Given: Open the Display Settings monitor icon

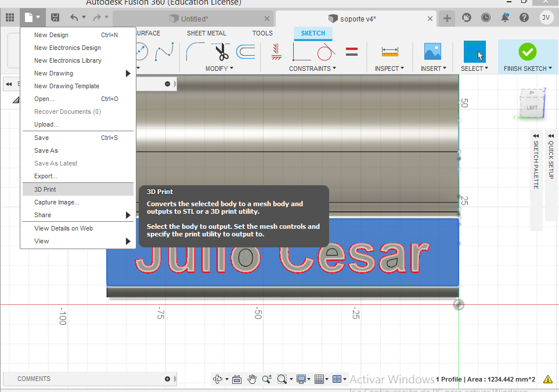Looking at the screenshot, I should tap(301, 379).
